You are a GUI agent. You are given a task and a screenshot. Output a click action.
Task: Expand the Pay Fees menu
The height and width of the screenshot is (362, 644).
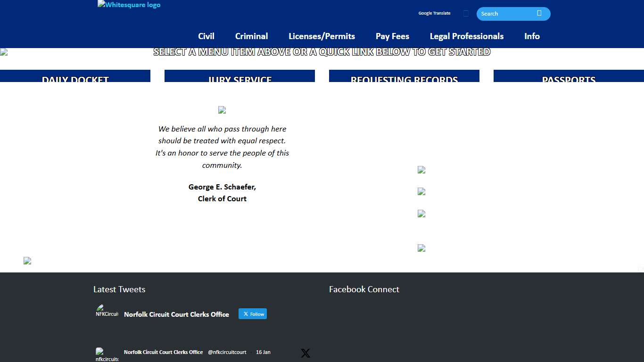(x=392, y=36)
